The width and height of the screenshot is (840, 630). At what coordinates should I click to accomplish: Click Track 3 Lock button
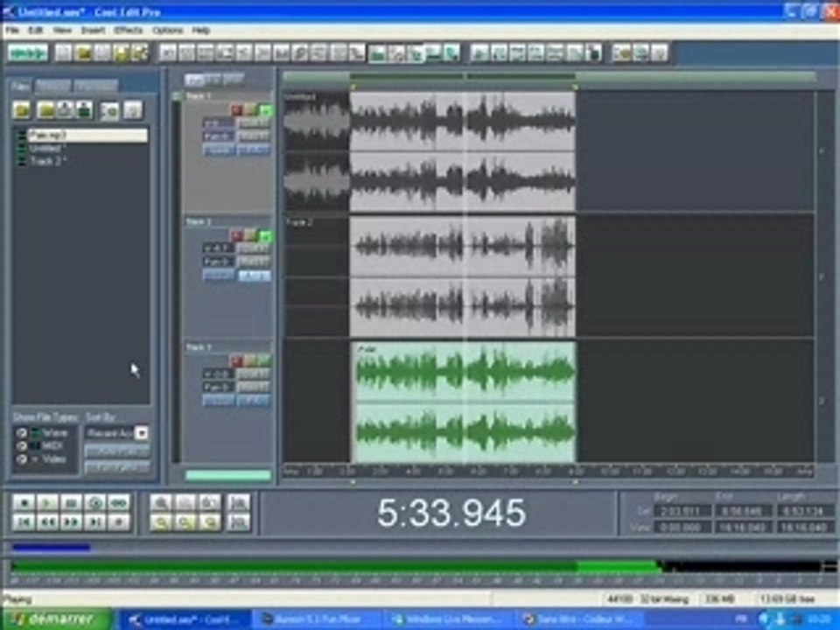pyautogui.click(x=219, y=401)
